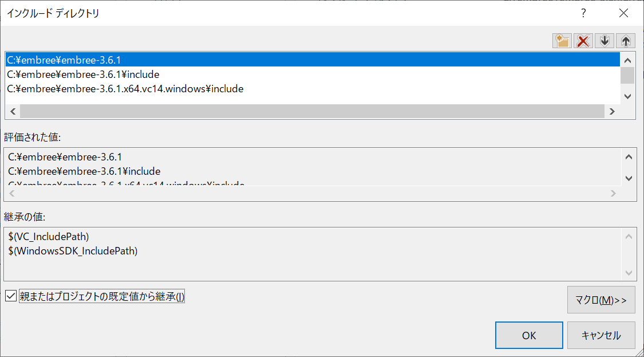The image size is (644, 357).
Task: Click the $(VC_IncludePath) inherited value
Action: click(49, 237)
